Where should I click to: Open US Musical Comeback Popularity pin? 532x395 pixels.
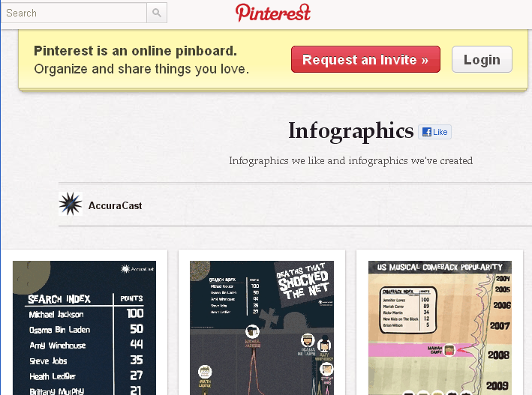[440, 328]
